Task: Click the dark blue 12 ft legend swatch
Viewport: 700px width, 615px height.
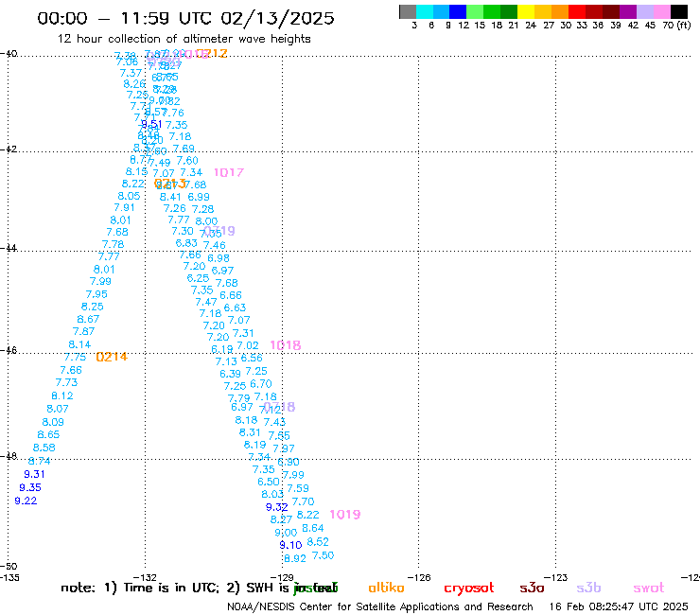Action: point(458,11)
